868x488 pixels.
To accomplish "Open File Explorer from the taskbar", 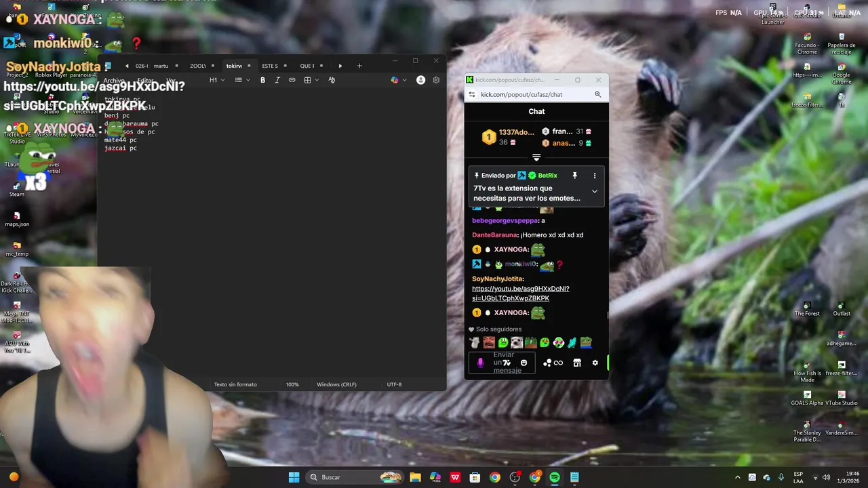I will (415, 477).
